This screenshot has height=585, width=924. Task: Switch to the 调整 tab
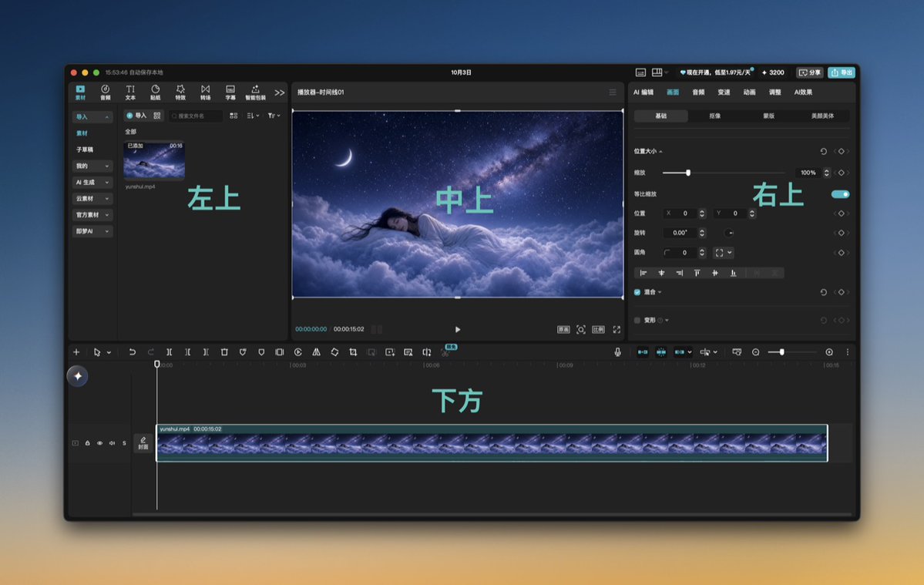coord(775,92)
